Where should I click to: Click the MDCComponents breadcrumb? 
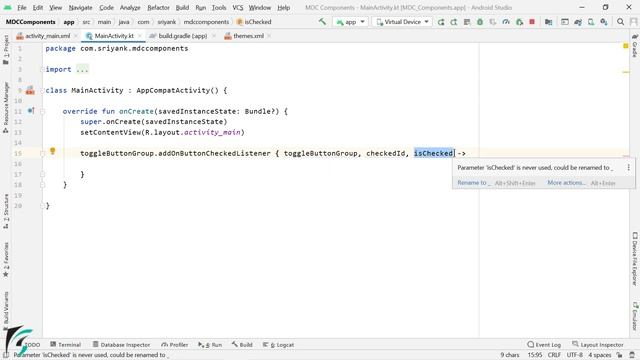(x=30, y=22)
